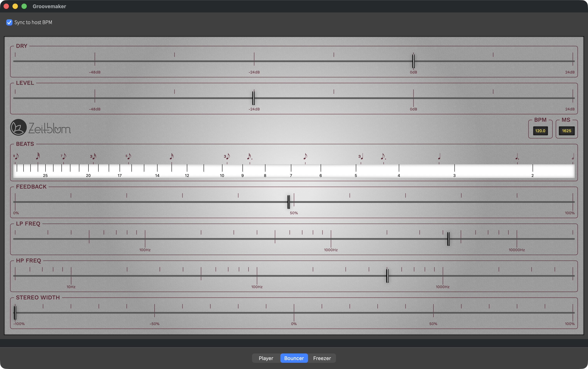588x369 pixels.
Task: Click the 50% label on STEREO WIDTH
Action: 433,324
